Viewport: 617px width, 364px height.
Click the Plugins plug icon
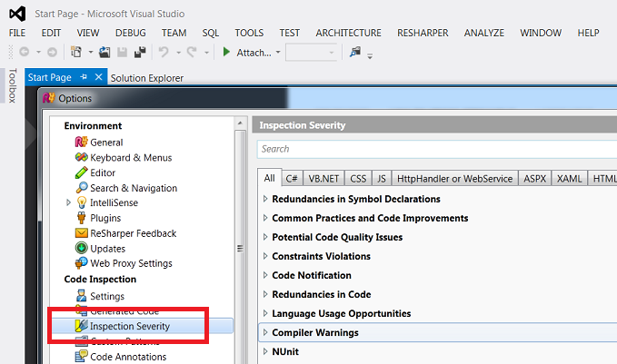pyautogui.click(x=82, y=218)
